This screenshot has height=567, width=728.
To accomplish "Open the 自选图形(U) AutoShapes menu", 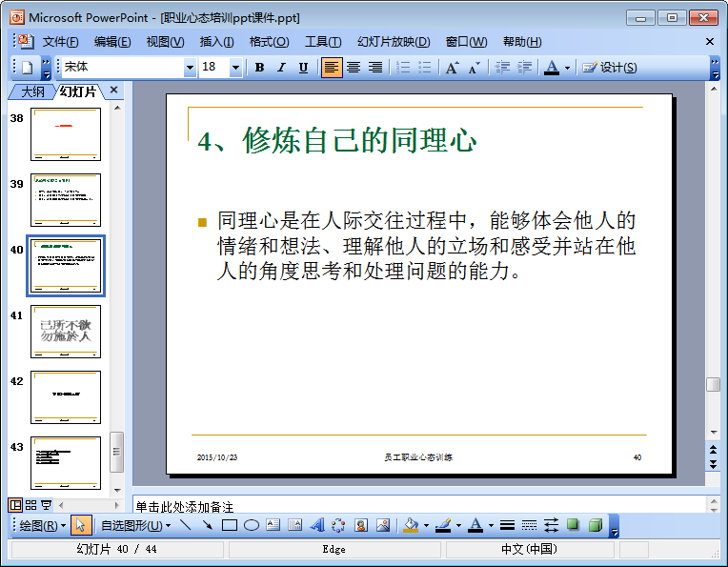I will pyautogui.click(x=135, y=526).
